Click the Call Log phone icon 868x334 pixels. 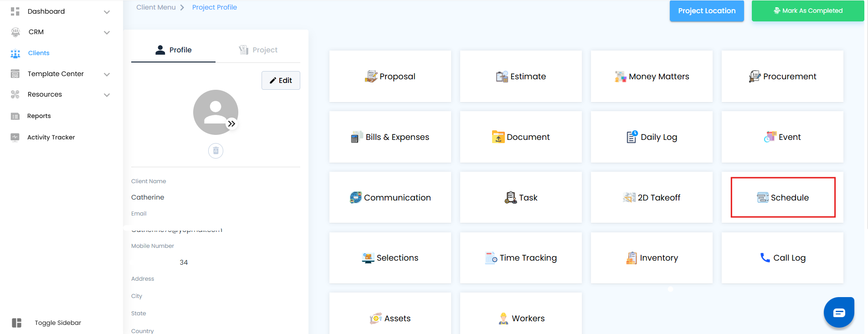click(x=765, y=258)
